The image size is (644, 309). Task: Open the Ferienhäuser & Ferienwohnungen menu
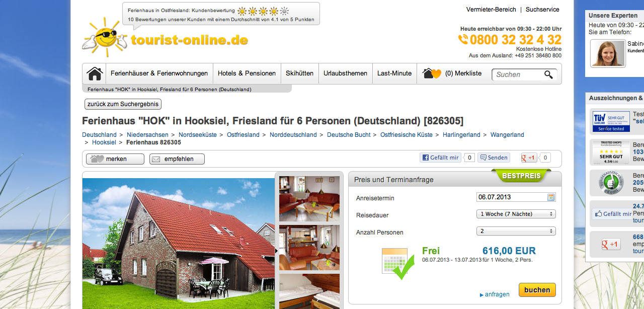pos(159,73)
